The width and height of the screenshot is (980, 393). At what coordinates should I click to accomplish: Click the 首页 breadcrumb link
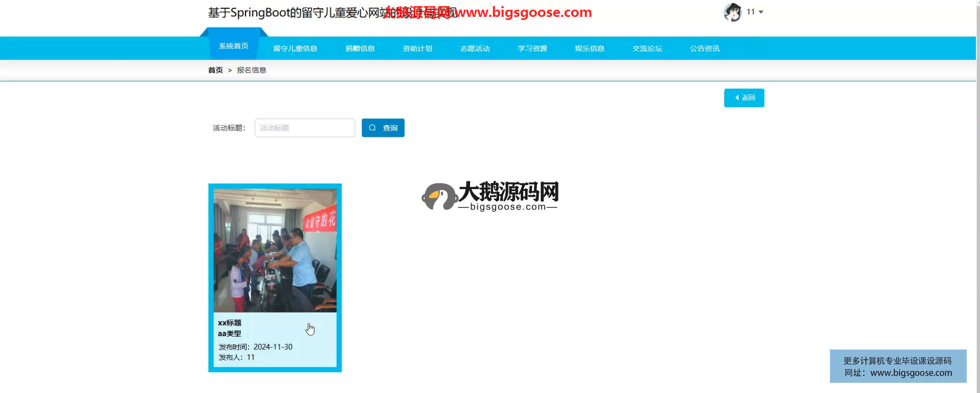[x=215, y=70]
